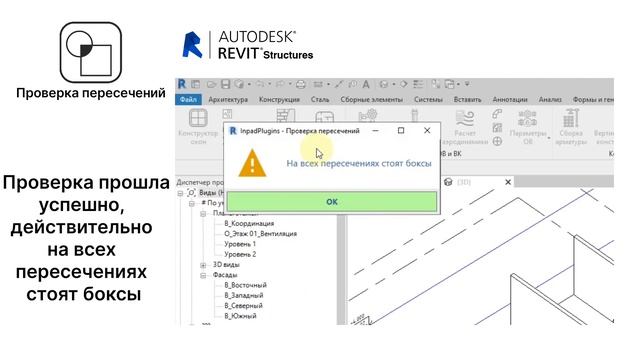Click the Save disk icon in quick access

[225, 84]
